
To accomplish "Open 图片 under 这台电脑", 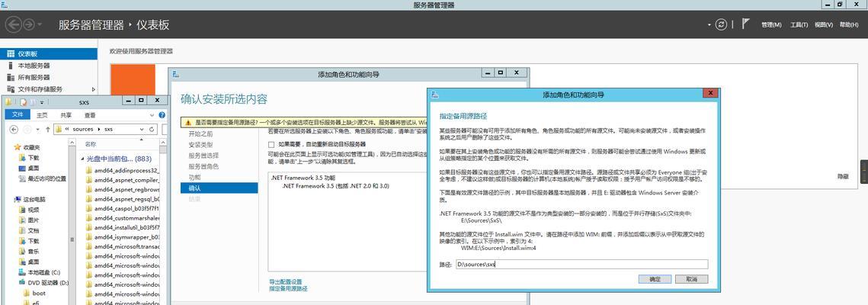I will [x=29, y=220].
